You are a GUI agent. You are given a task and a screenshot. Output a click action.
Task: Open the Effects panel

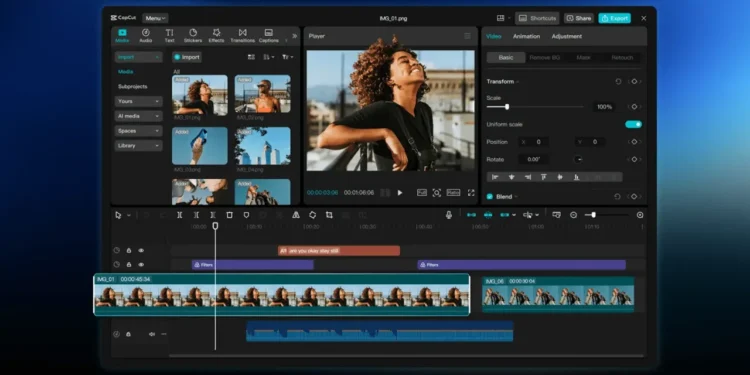[x=216, y=35]
